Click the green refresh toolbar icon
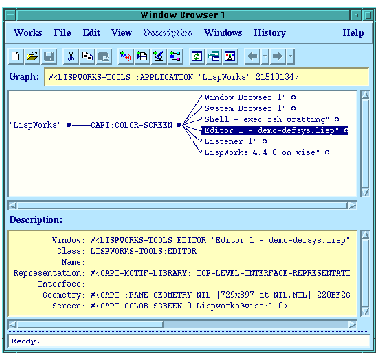Viewport: 379px width, 361px height. (197, 56)
